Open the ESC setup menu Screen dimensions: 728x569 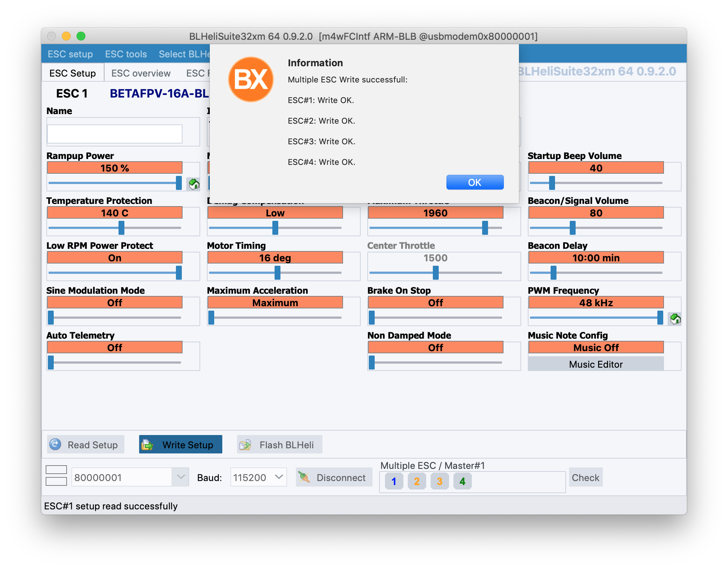(x=70, y=54)
